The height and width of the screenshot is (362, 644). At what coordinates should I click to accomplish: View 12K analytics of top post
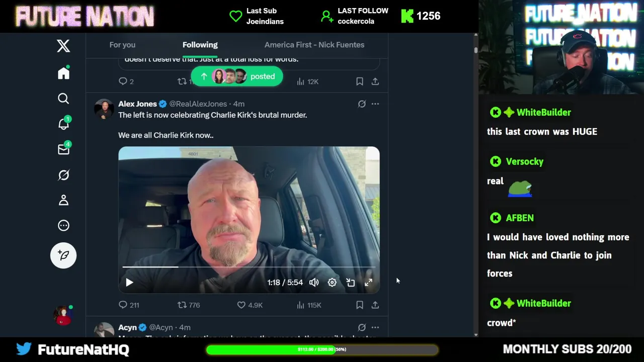[307, 81]
